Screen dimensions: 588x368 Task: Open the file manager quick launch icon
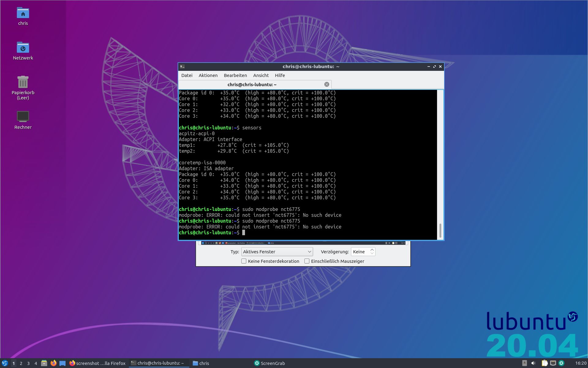coord(44,363)
